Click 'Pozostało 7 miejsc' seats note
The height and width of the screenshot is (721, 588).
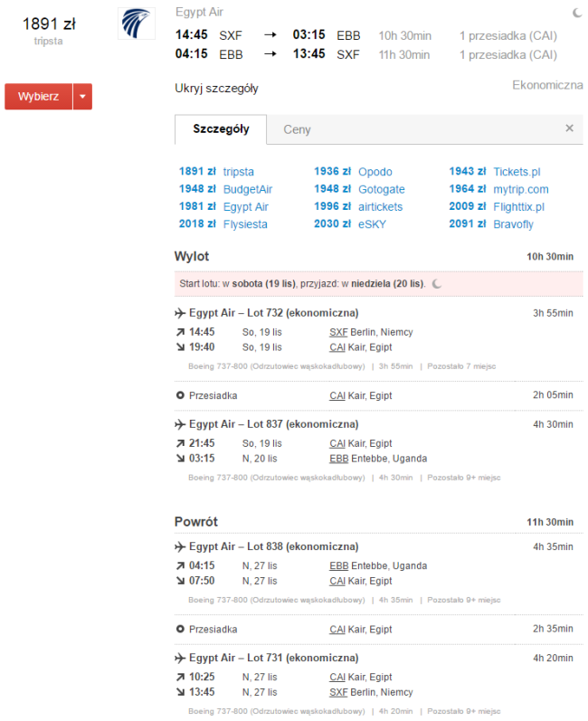(461, 366)
